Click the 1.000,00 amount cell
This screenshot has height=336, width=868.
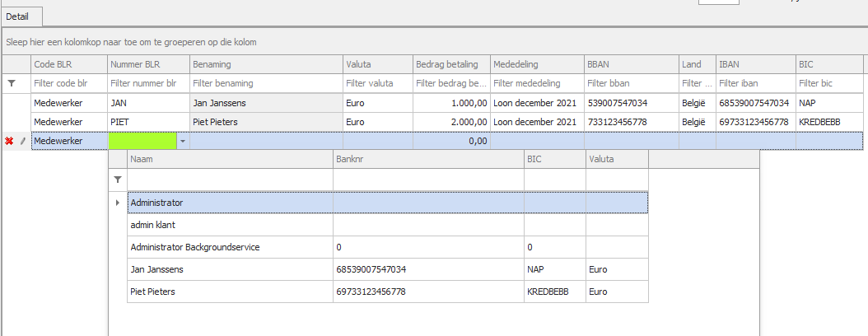click(x=451, y=103)
